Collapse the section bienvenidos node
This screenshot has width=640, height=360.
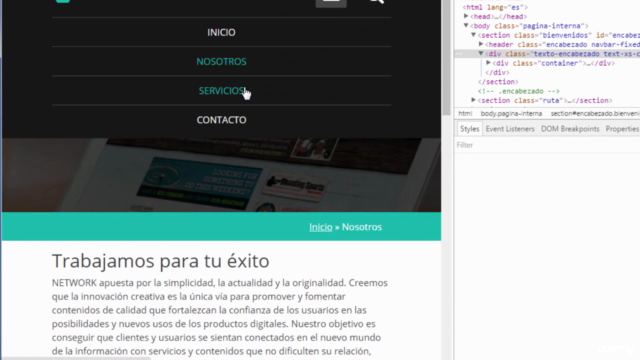[473, 35]
